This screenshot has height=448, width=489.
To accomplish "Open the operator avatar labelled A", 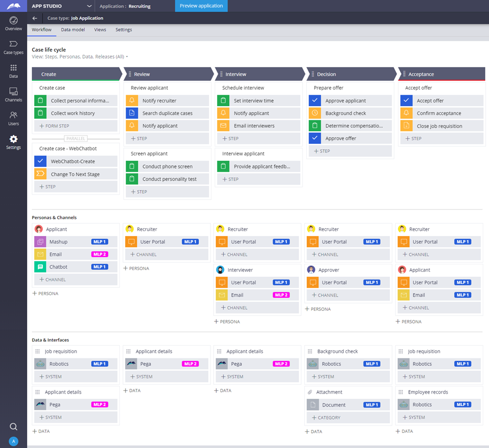I will [14, 441].
